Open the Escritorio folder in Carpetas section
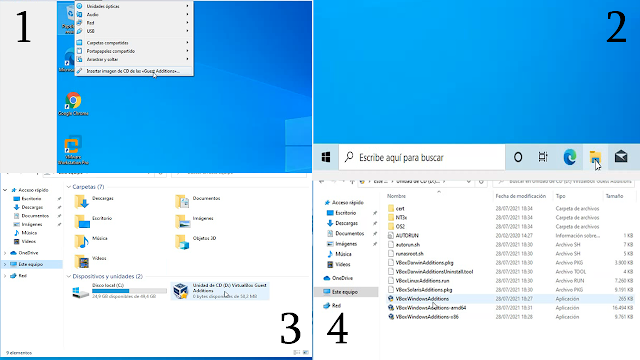The height and width of the screenshot is (360, 640). (x=93, y=221)
